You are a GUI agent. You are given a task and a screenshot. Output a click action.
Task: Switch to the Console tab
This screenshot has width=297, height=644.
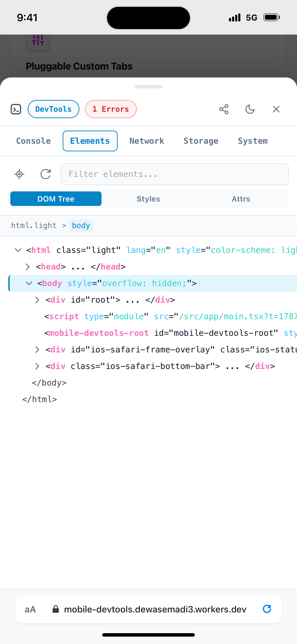pos(34,141)
